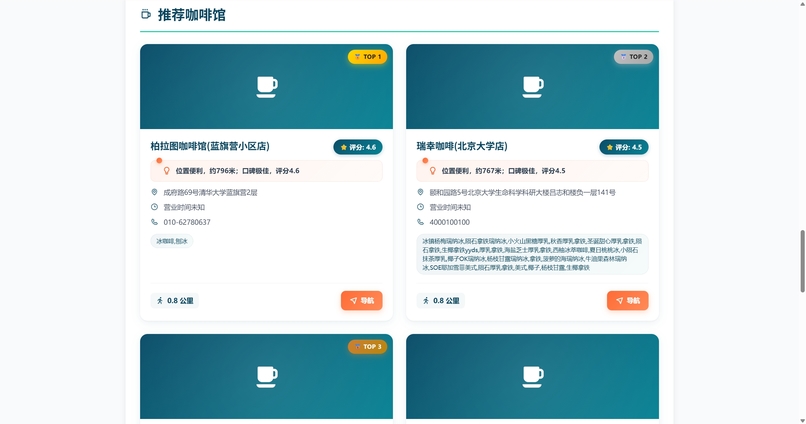Click the clock icon on the 柏拉图咖啡馆 card
The height and width of the screenshot is (424, 806).
pos(154,207)
